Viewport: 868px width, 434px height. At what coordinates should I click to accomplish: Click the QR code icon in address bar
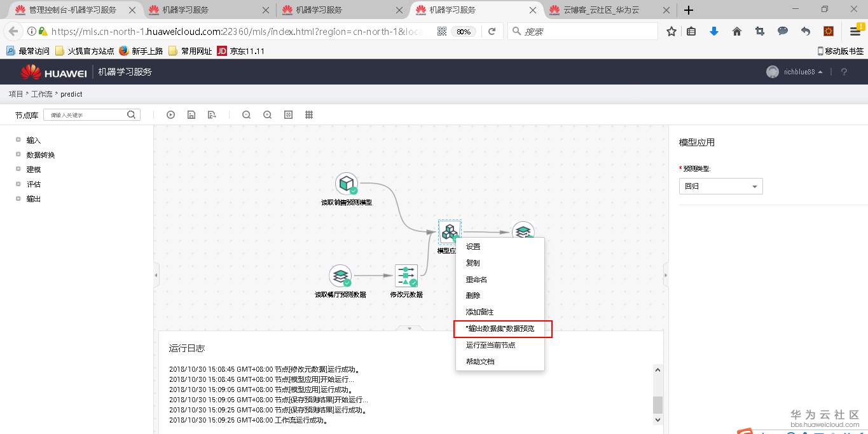tap(442, 31)
